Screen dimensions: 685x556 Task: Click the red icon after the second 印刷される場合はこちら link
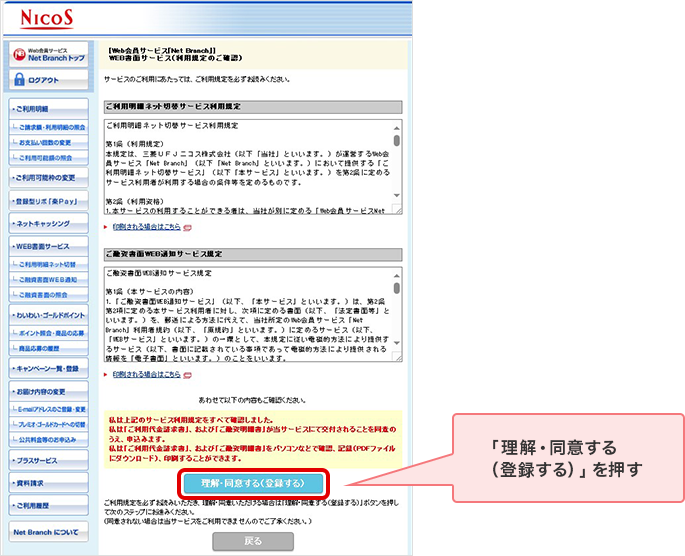point(187,375)
